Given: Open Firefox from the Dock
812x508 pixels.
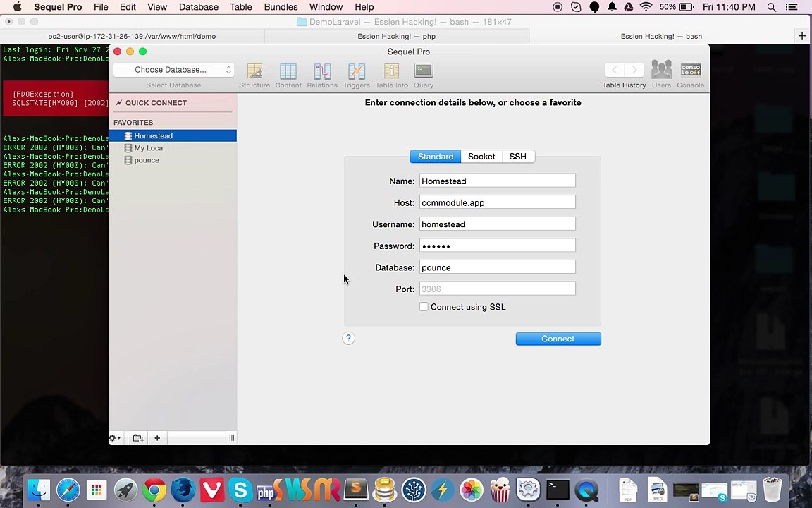Looking at the screenshot, I should tap(183, 490).
